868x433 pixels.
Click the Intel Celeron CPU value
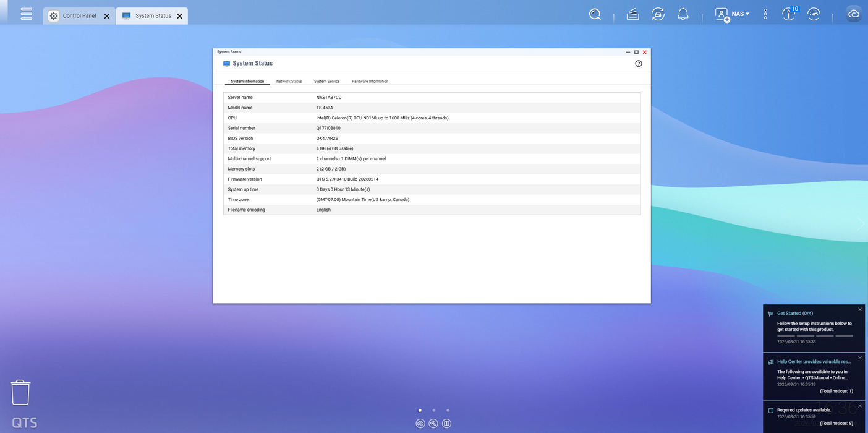pos(382,118)
